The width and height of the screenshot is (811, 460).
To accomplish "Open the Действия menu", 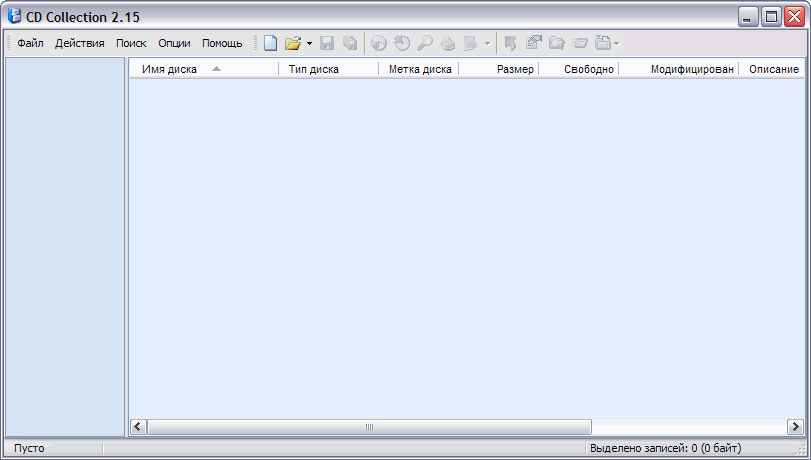I will click(80, 43).
